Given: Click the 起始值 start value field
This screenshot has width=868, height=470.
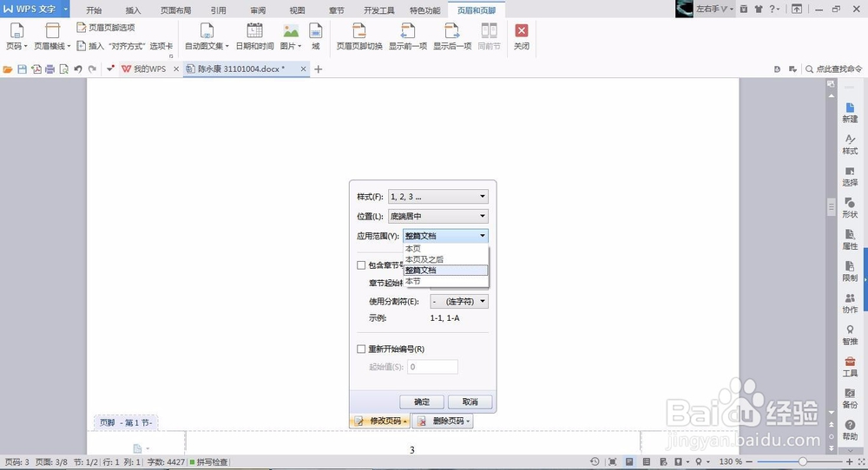Looking at the screenshot, I should (x=432, y=367).
